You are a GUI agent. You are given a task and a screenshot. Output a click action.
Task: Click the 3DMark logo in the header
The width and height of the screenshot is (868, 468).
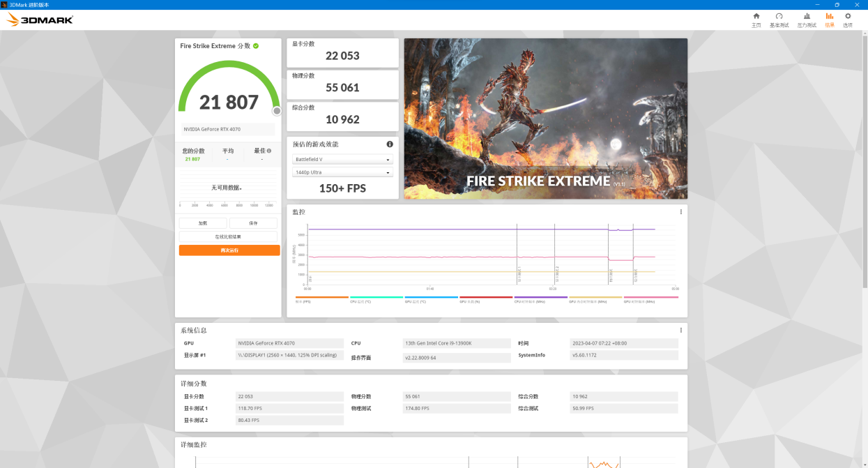point(40,20)
